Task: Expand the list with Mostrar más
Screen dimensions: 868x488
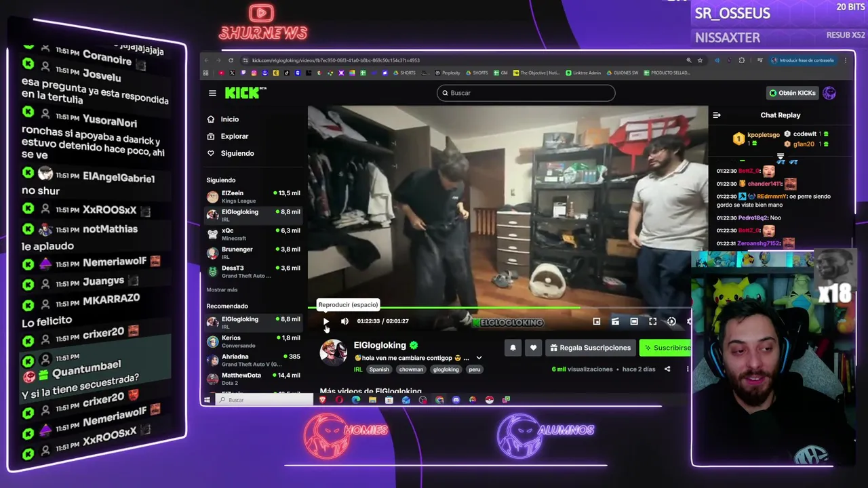Action: [222, 290]
